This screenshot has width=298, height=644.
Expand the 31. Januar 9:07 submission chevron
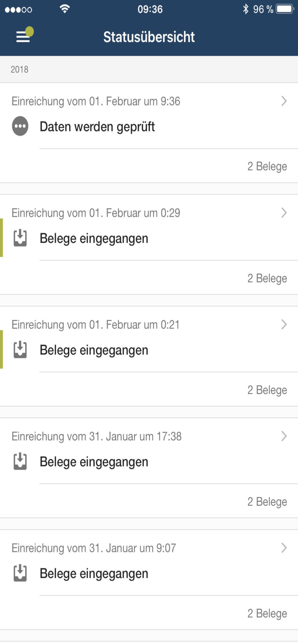[x=284, y=548]
